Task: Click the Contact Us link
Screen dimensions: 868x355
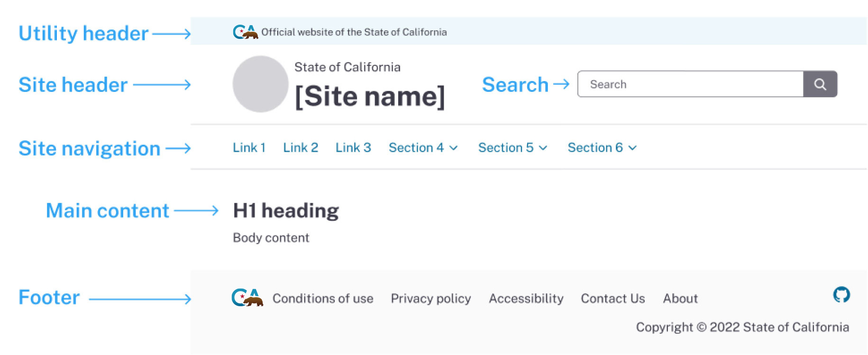Action: pyautogui.click(x=613, y=299)
